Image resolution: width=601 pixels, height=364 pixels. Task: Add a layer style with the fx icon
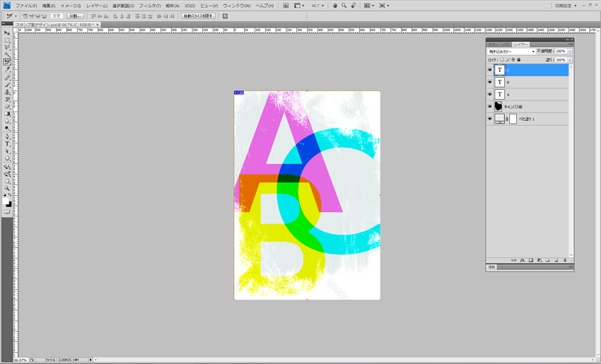(523, 260)
